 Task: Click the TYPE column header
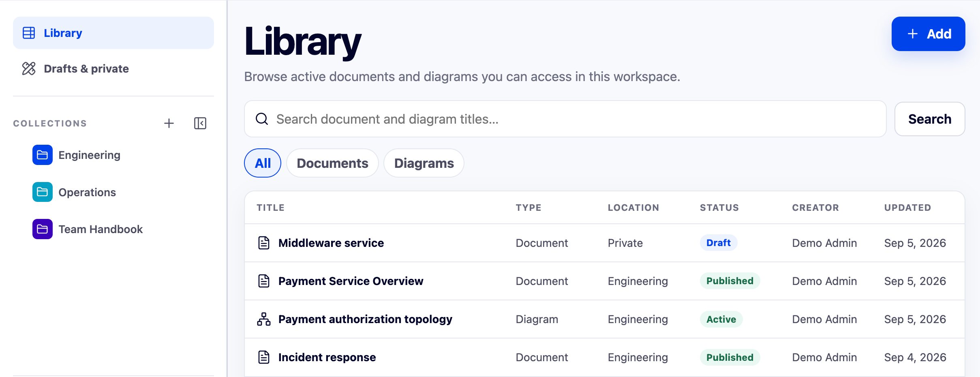pyautogui.click(x=529, y=208)
